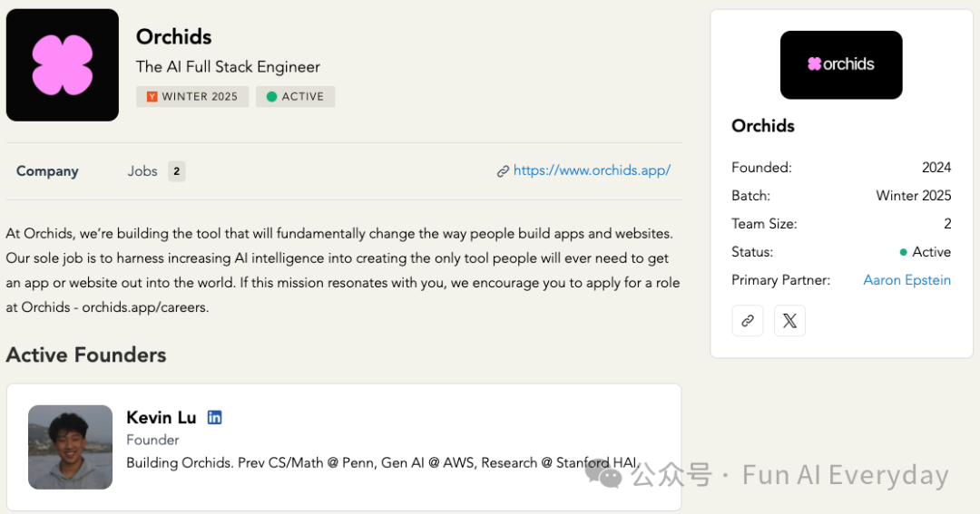Image resolution: width=980 pixels, height=514 pixels.
Task: Click the pink Orchids clover logo
Action: click(63, 65)
